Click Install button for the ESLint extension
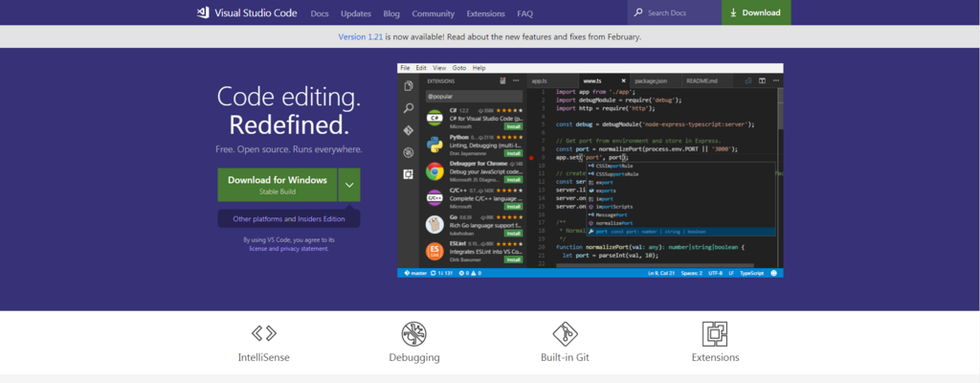Viewport: 980px width, 383px height. click(x=513, y=260)
